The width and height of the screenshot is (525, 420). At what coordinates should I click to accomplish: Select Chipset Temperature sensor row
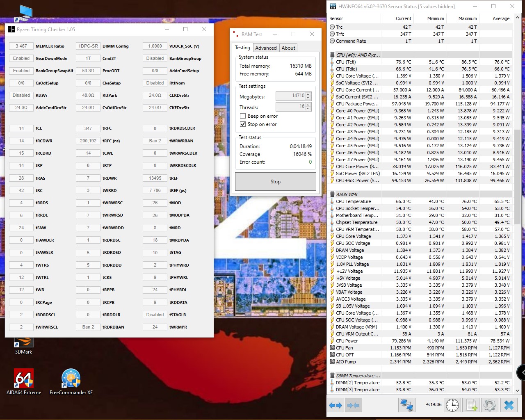click(420, 222)
